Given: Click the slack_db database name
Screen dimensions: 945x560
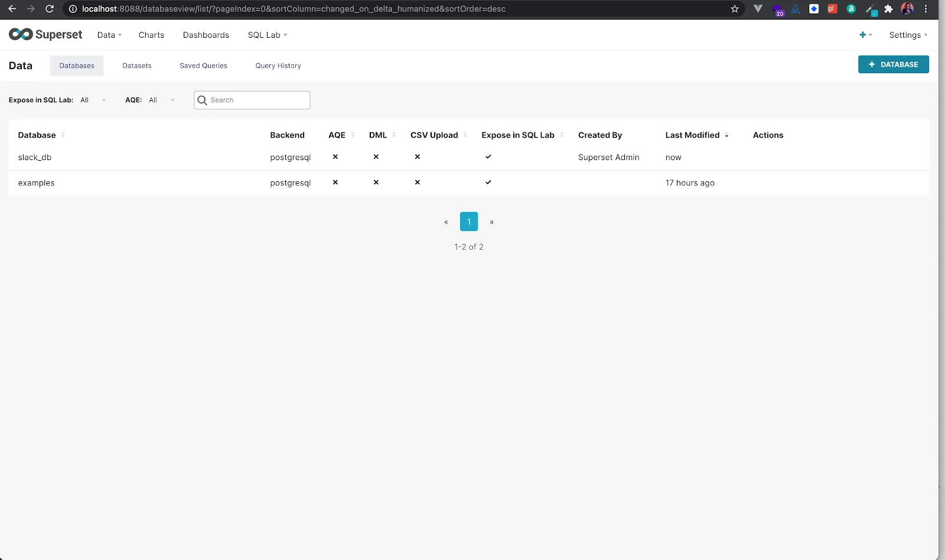Looking at the screenshot, I should pyautogui.click(x=35, y=157).
